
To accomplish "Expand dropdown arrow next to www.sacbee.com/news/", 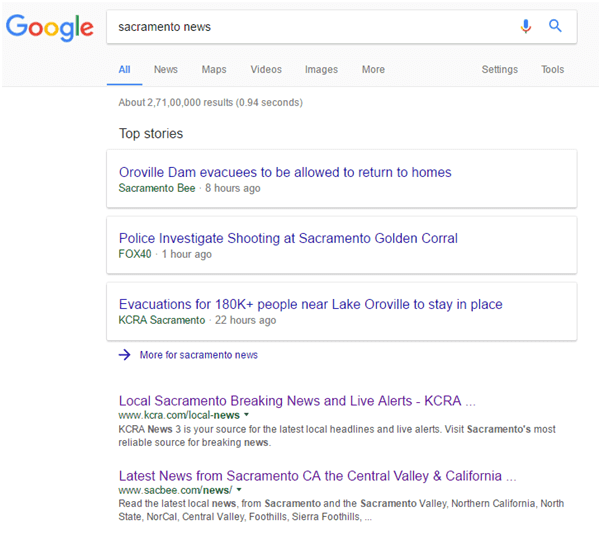I will point(239,490).
